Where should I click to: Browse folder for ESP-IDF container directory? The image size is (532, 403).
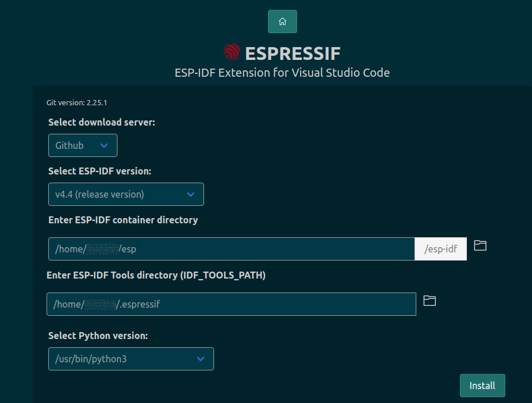pyautogui.click(x=480, y=245)
